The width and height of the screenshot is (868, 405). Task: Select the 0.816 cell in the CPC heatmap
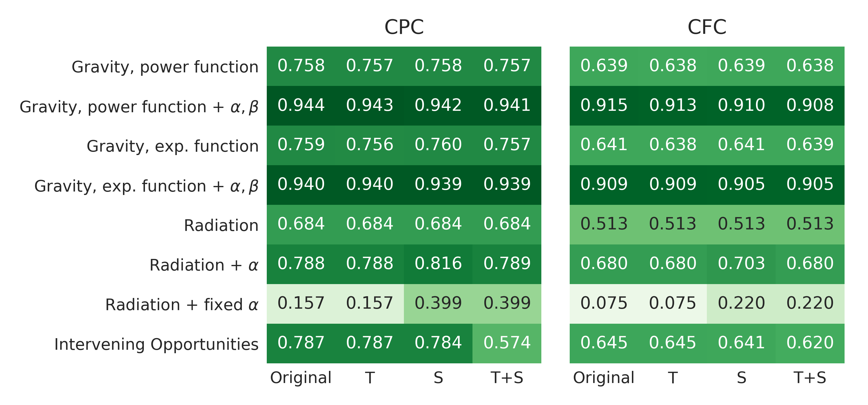pos(438,264)
